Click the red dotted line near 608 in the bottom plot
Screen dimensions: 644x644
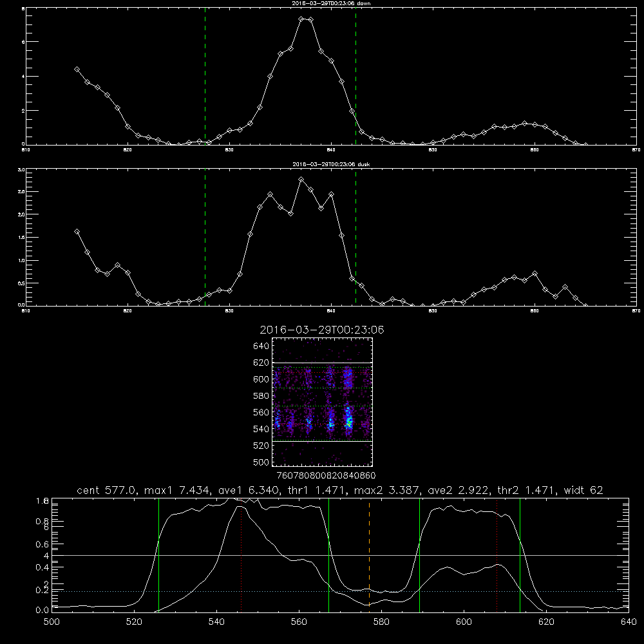tap(497, 555)
